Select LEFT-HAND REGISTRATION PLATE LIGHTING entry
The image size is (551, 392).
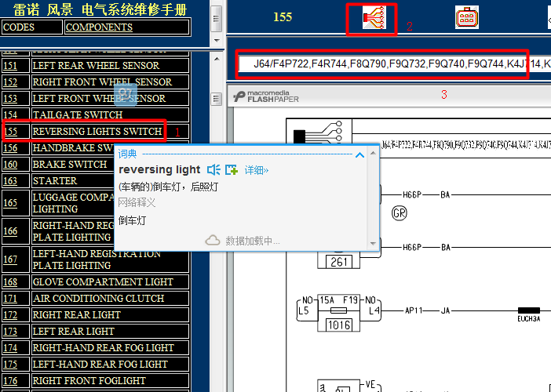point(111,260)
